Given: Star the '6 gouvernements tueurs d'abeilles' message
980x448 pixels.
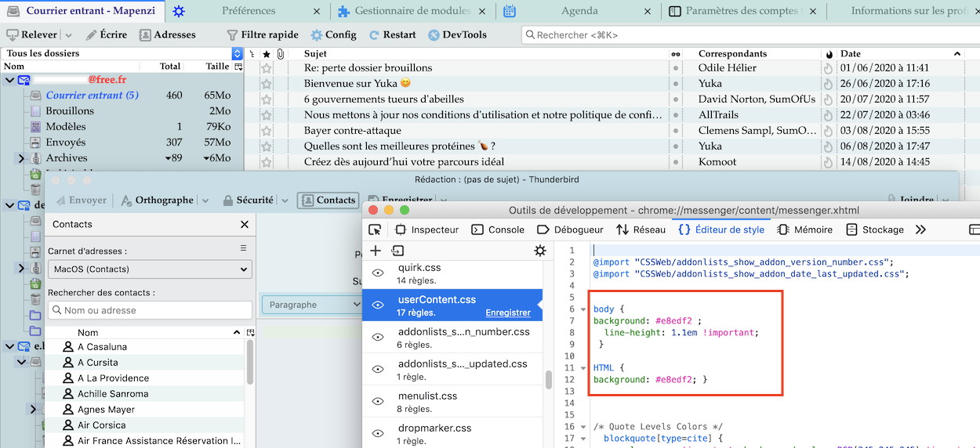Looking at the screenshot, I should [x=267, y=99].
